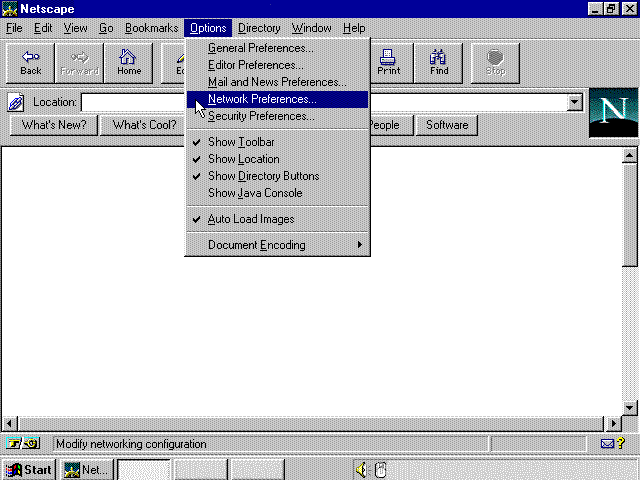This screenshot has width=640, height=480.
Task: Click the vertical scrollbar down arrow
Action: coord(629,407)
